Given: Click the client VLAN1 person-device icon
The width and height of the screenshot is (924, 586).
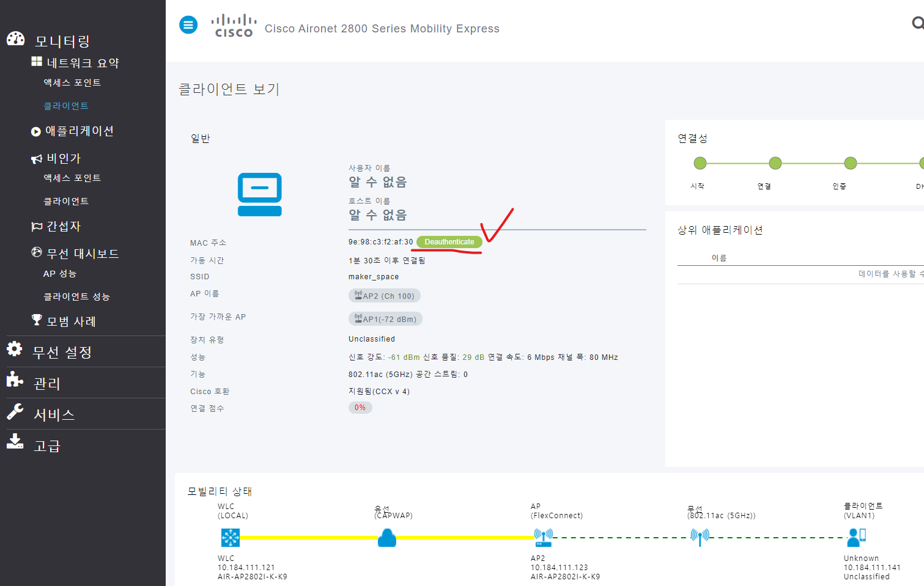Looking at the screenshot, I should pos(857,537).
